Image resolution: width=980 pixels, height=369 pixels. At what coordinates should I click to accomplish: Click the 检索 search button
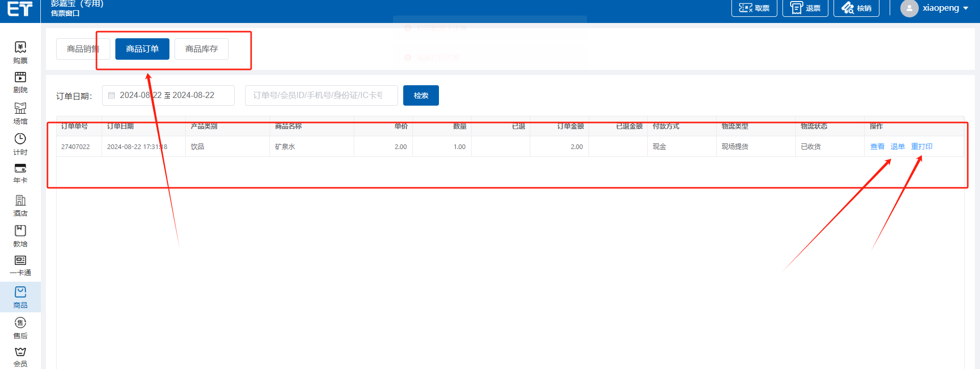point(421,95)
